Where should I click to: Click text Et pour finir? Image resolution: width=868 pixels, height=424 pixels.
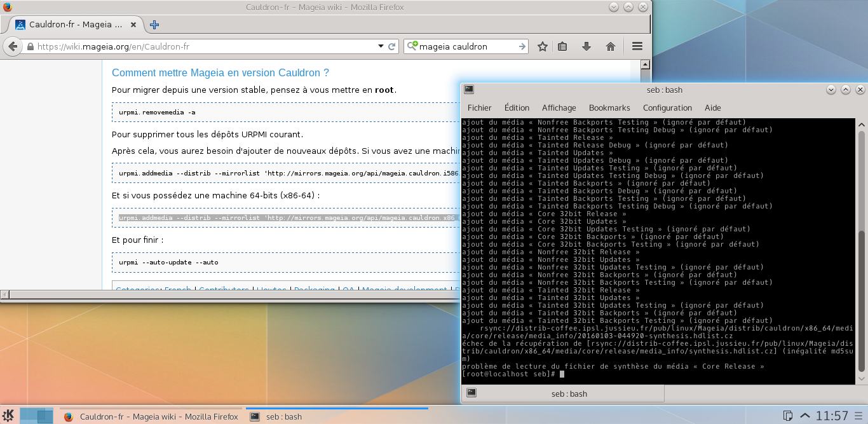pos(137,240)
